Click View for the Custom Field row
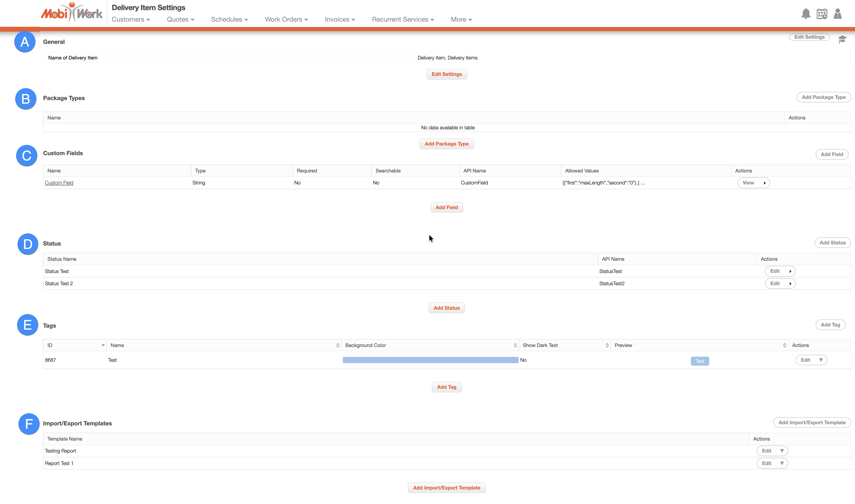 coord(748,183)
